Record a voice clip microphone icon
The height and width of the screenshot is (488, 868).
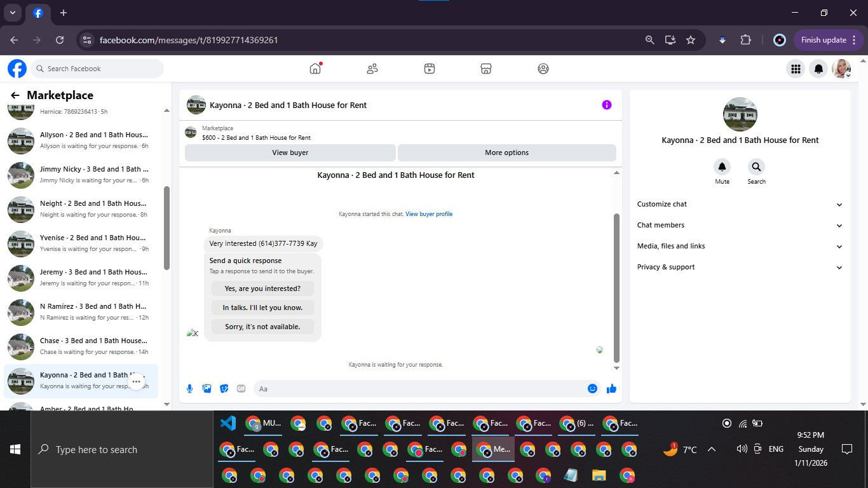(x=189, y=388)
